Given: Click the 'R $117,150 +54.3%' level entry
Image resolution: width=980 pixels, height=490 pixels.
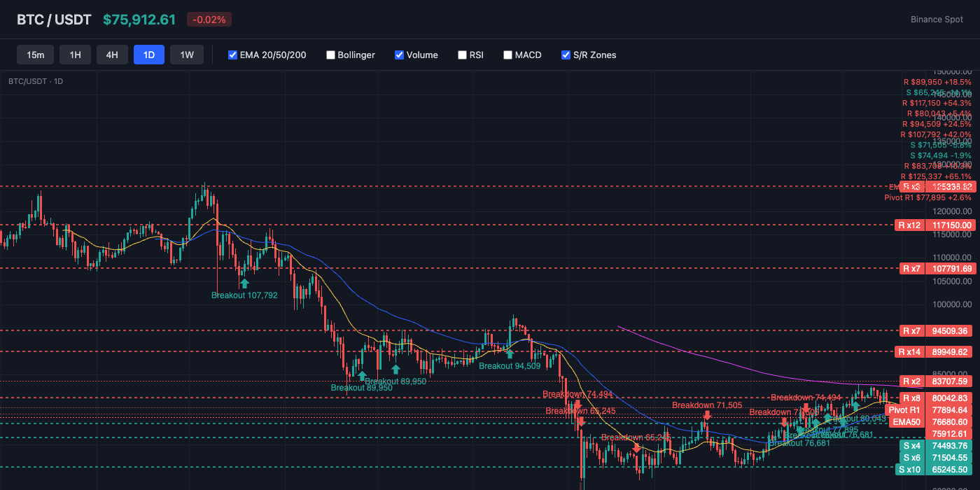Looking at the screenshot, I should [x=937, y=103].
